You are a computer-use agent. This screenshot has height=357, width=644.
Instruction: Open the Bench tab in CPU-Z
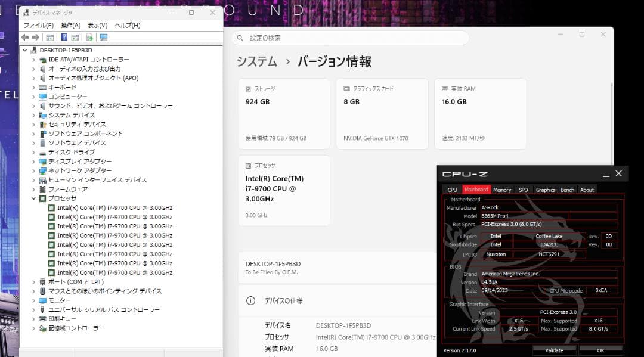click(x=567, y=190)
